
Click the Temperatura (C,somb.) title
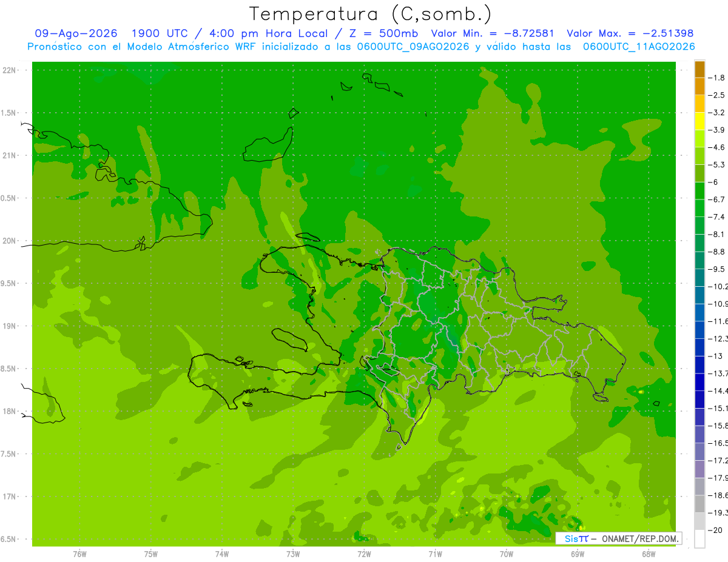(371, 14)
